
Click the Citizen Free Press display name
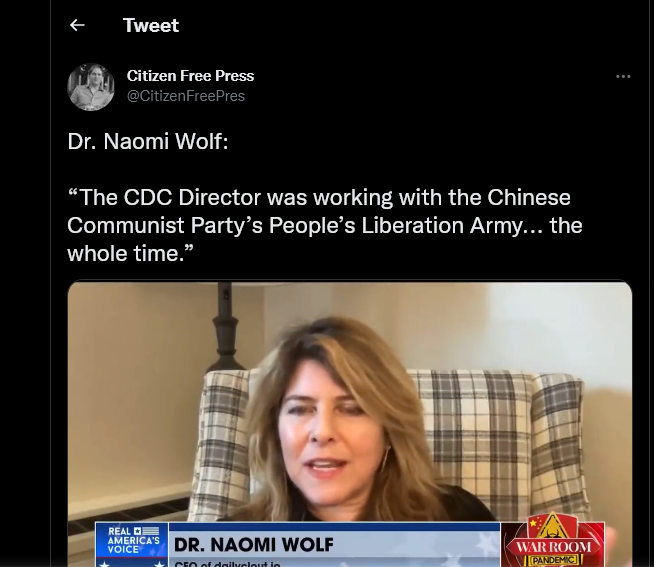click(190, 76)
